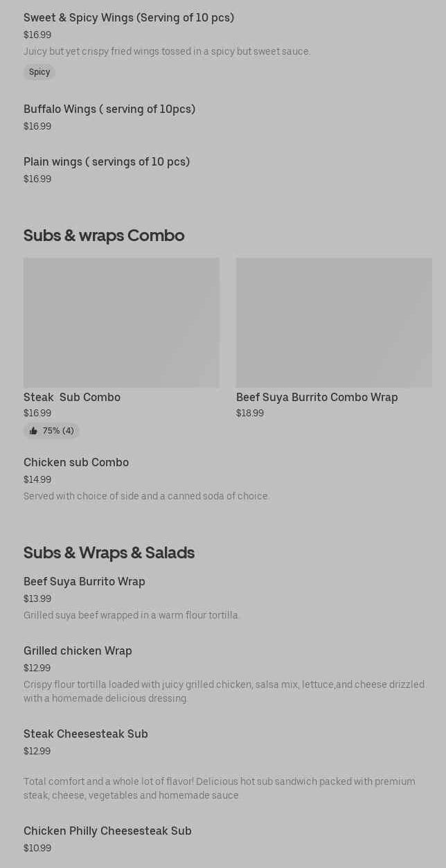Open Beef Suya Burrito Combo Wrap title

pos(316,398)
